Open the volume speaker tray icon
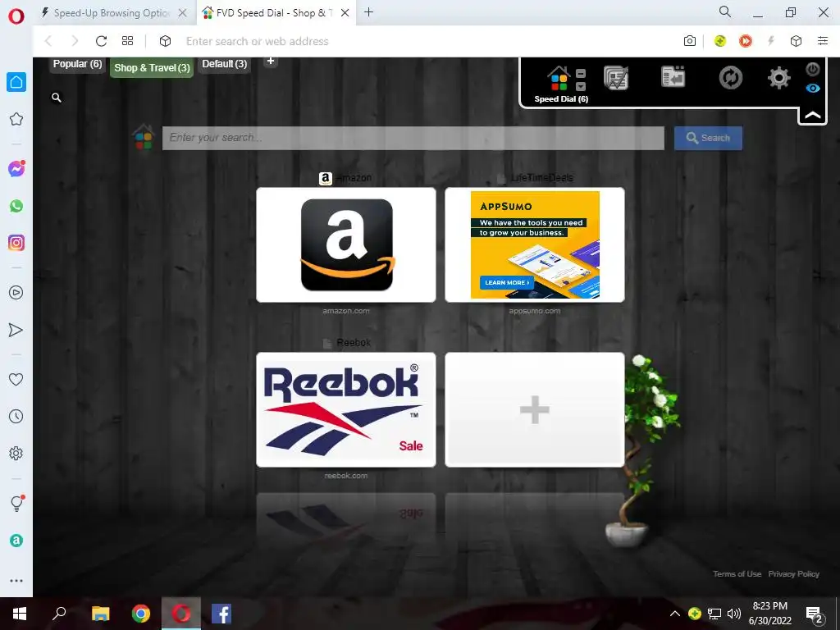Viewport: 840px width, 630px height. 733,614
